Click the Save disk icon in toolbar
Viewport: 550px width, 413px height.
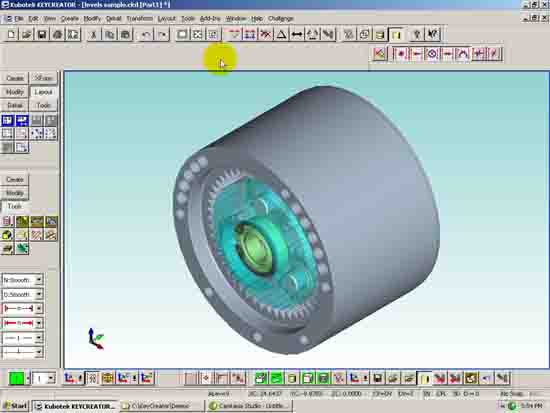click(42, 34)
